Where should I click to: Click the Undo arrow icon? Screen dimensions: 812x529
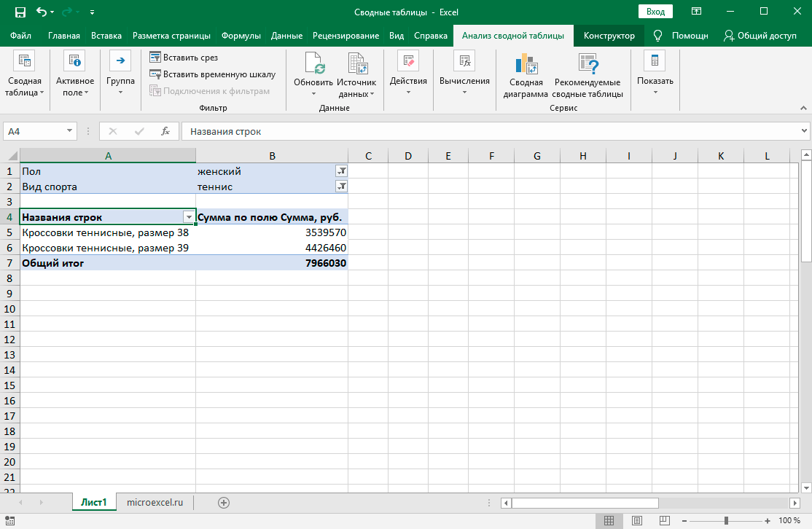click(x=42, y=12)
